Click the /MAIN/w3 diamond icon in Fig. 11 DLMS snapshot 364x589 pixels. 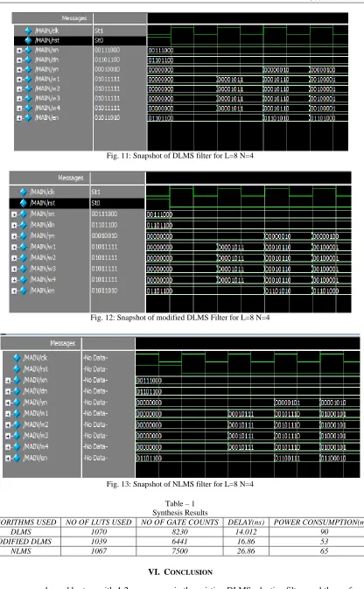[x=28, y=98]
